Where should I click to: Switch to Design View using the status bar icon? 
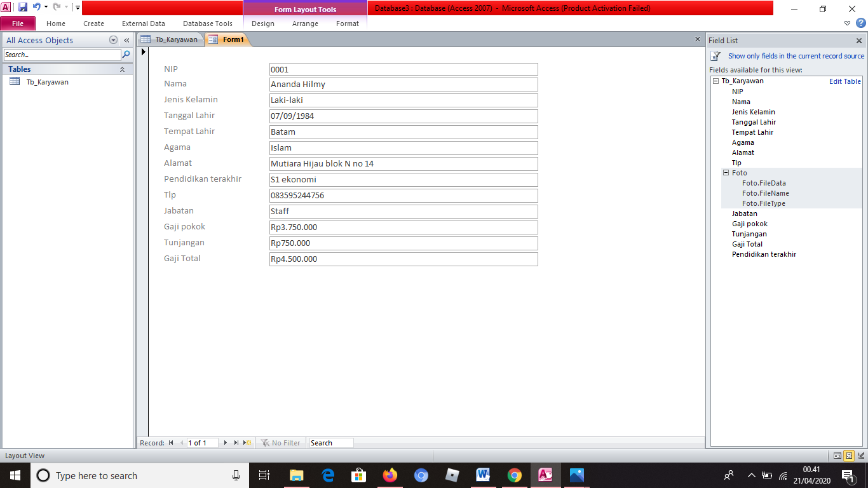point(860,456)
